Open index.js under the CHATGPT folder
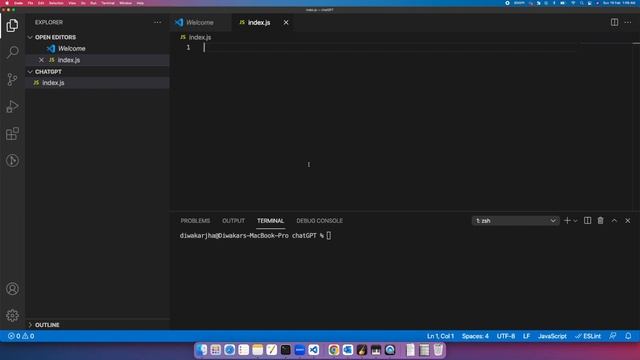This screenshot has height=360, width=640. 53,83
